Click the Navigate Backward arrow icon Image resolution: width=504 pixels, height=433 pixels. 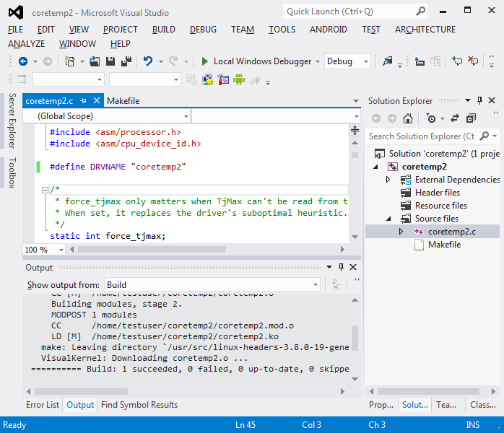[x=23, y=61]
